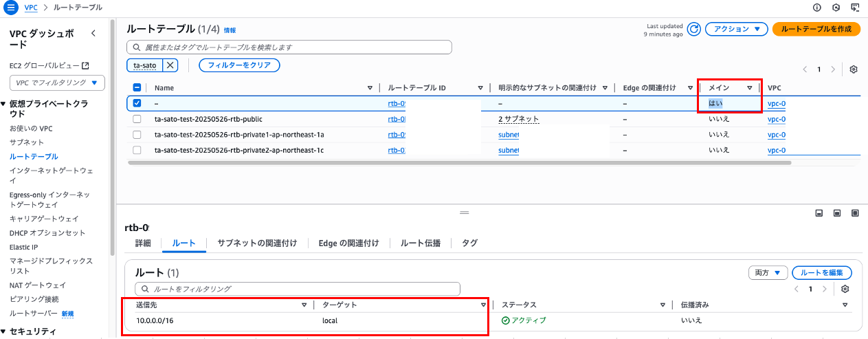Open the ルート伝播 tab
868x339 pixels.
pyautogui.click(x=421, y=243)
